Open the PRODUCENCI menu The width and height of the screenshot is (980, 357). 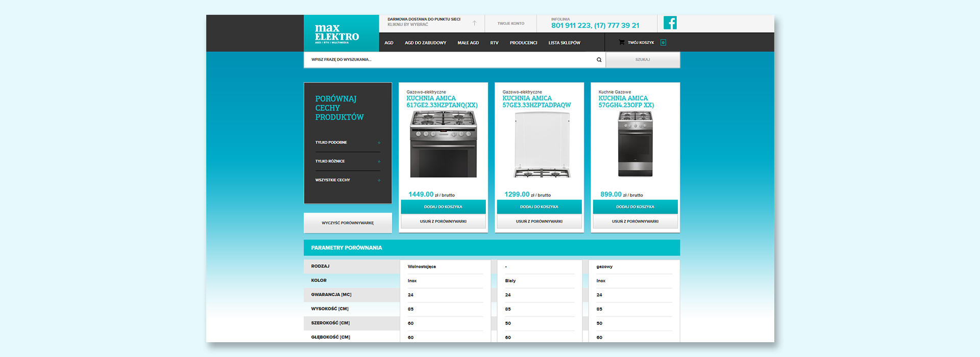click(523, 43)
